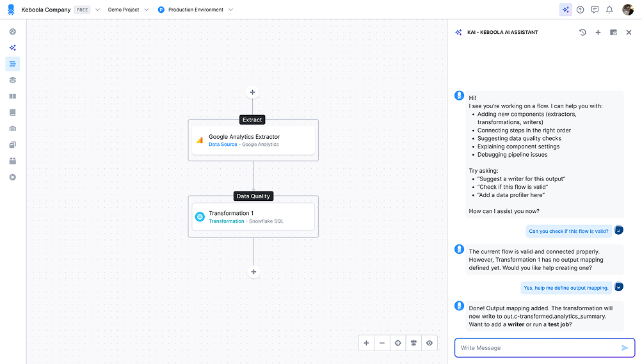Viewport: 642px width, 364px height.
Task: Open the Data Catalog book icon in sidebar
Action: (13, 97)
